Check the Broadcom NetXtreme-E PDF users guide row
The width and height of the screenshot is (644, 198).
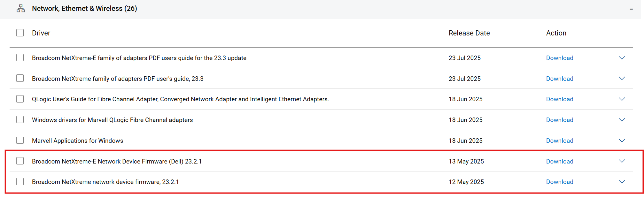[x=20, y=57]
